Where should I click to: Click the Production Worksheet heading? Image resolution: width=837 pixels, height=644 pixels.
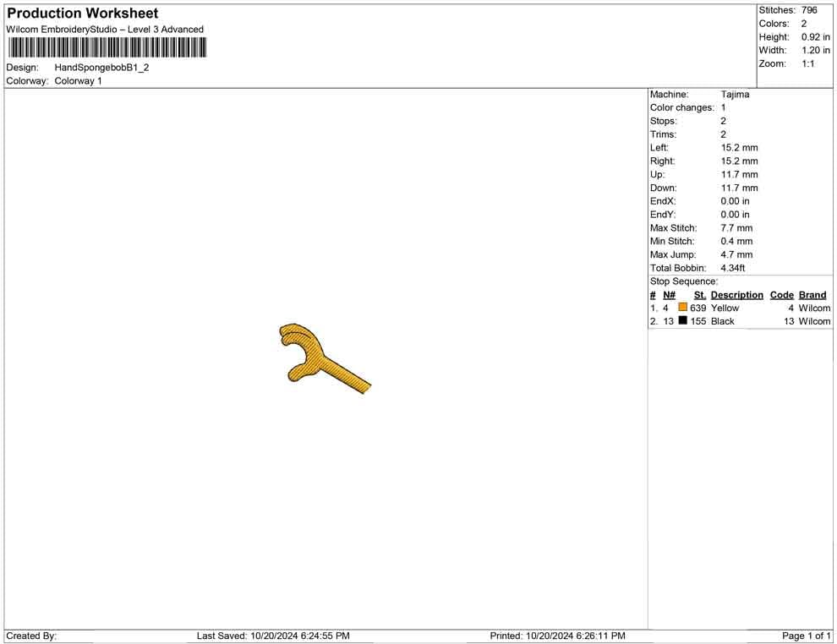click(83, 14)
